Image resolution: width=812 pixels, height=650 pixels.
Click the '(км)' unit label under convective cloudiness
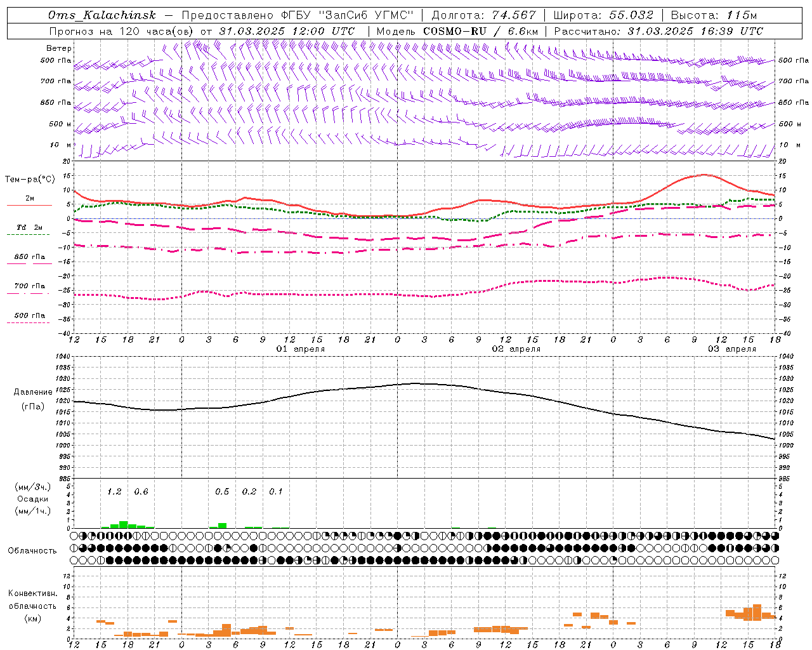[x=32, y=618]
